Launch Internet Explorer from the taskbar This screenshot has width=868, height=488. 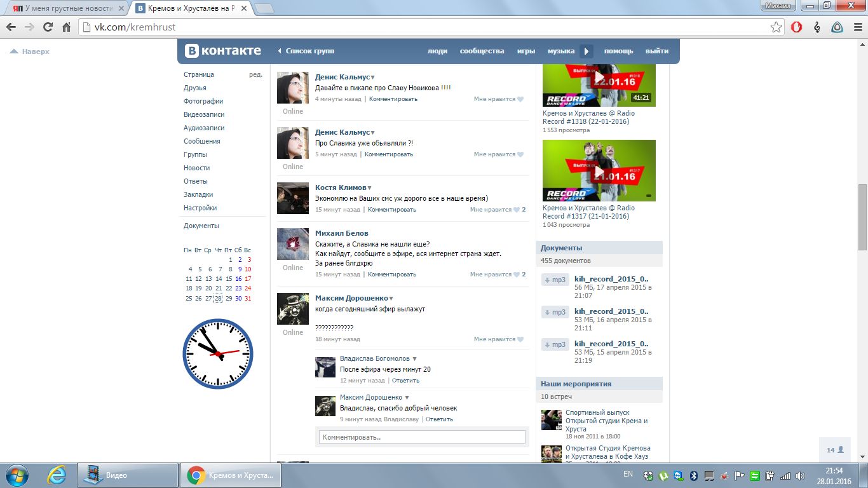(x=57, y=475)
